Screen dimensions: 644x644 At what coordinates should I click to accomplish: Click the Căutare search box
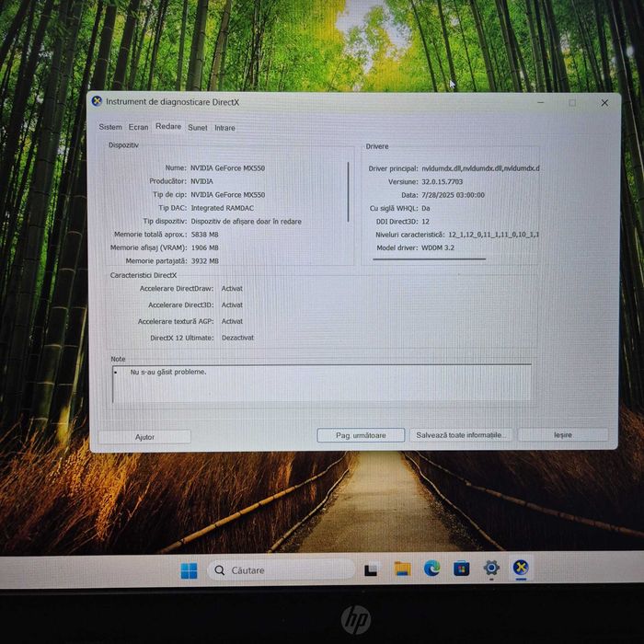(x=281, y=570)
